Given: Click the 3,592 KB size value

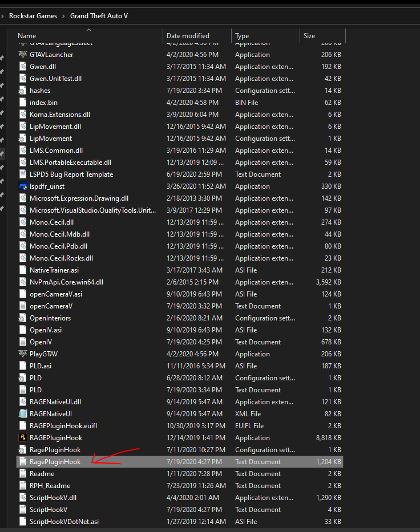Looking at the screenshot, I should coord(328,282).
